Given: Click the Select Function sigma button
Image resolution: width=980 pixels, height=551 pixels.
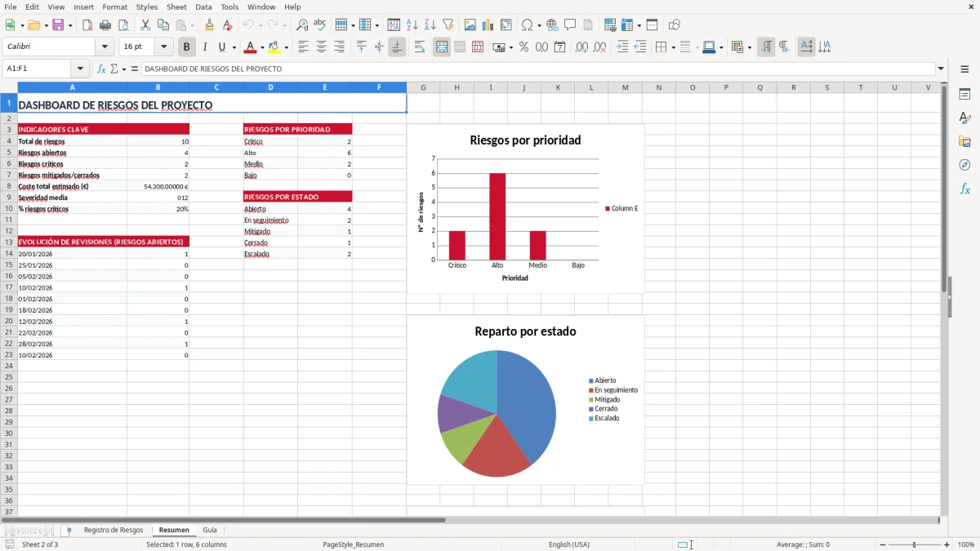Looking at the screenshot, I should click(x=114, y=69).
